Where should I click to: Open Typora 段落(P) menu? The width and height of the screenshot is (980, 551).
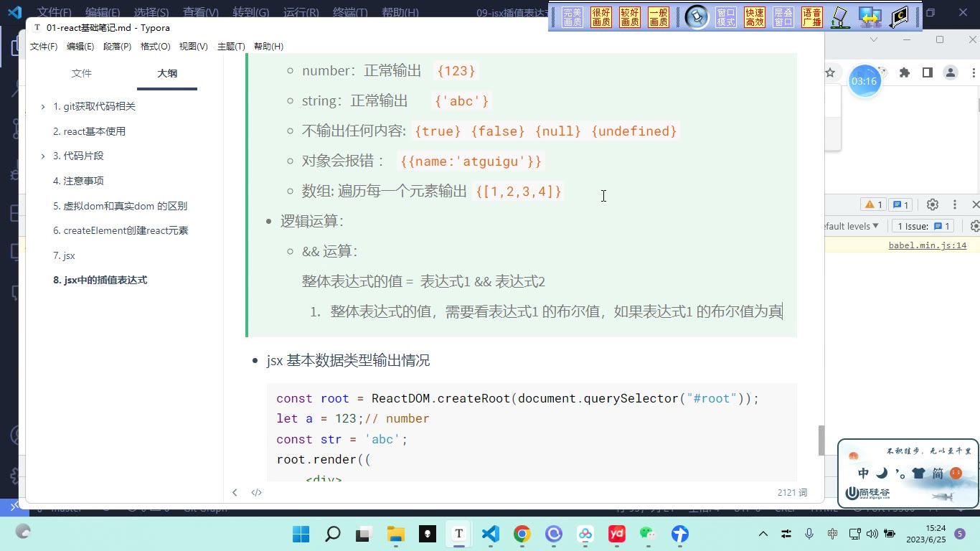click(x=118, y=47)
